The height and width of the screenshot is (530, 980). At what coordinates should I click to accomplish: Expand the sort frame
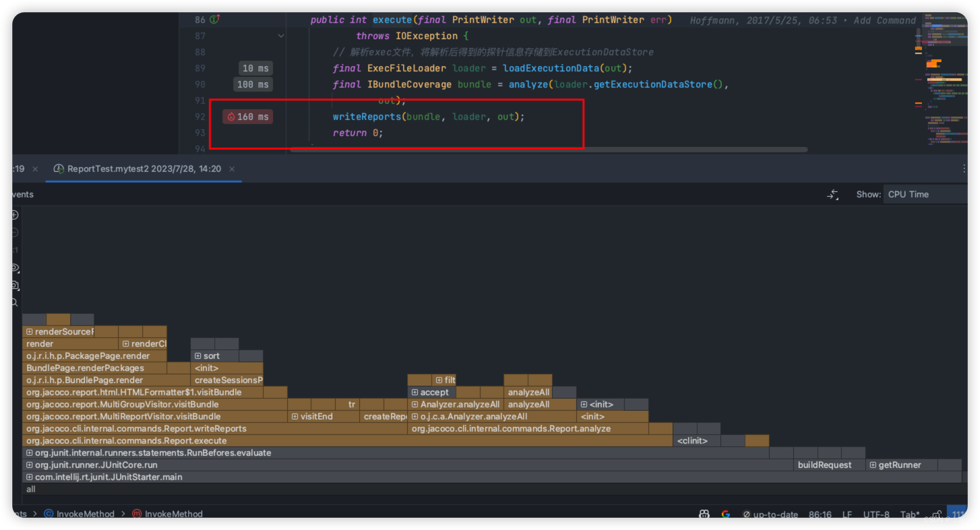(198, 356)
